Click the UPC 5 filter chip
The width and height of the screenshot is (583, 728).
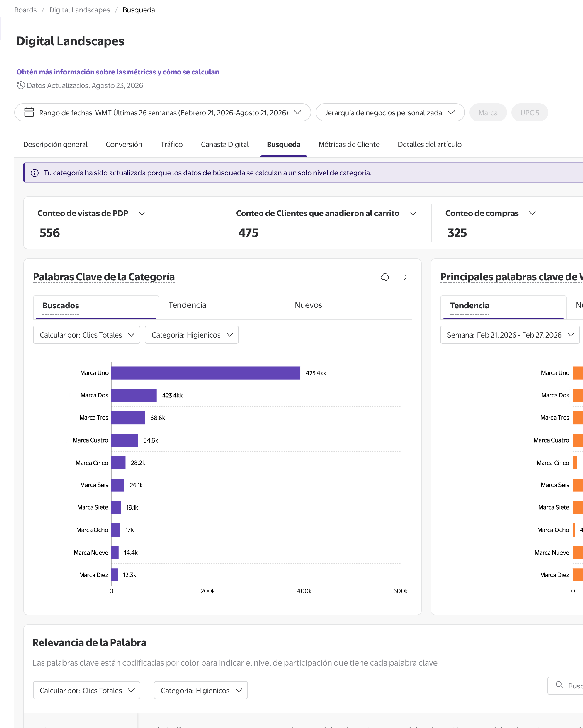click(530, 112)
